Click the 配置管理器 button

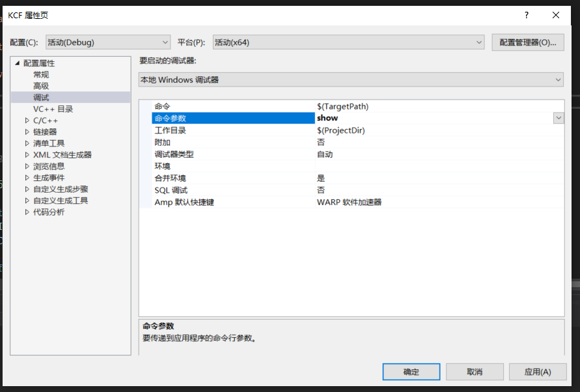click(529, 42)
